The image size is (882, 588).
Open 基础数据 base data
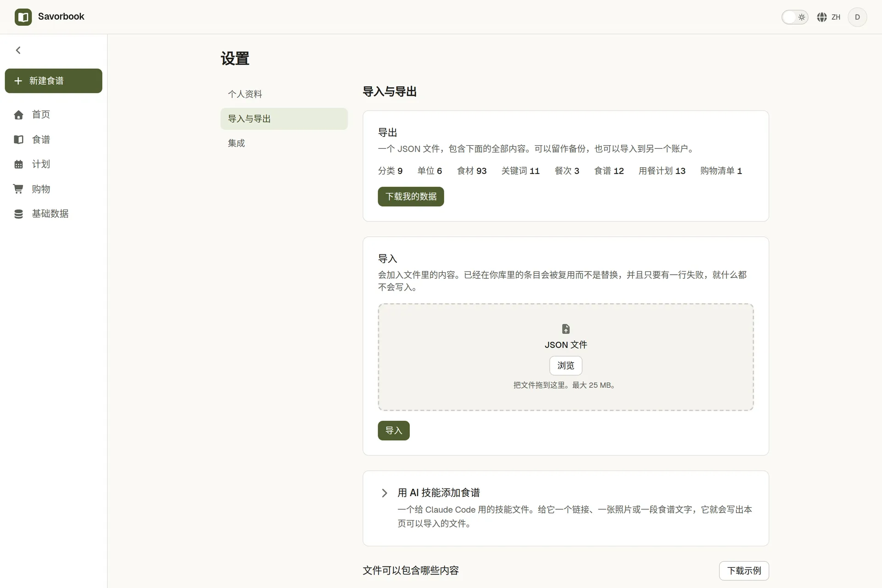click(53, 214)
